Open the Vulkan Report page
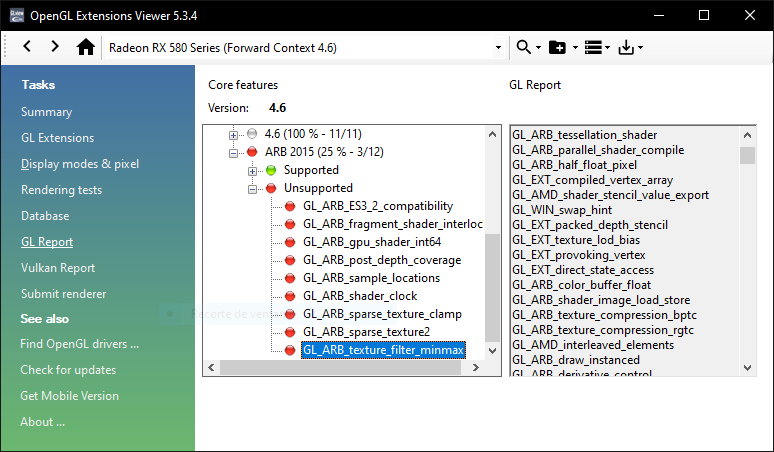Viewport: 774px width, 452px height. point(58,268)
